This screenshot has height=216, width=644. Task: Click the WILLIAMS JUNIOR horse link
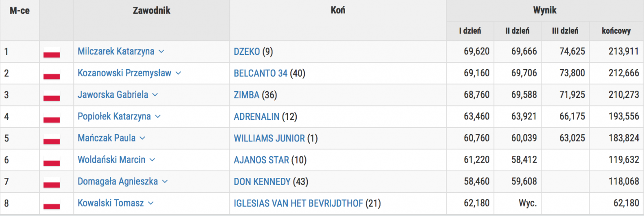click(x=269, y=138)
